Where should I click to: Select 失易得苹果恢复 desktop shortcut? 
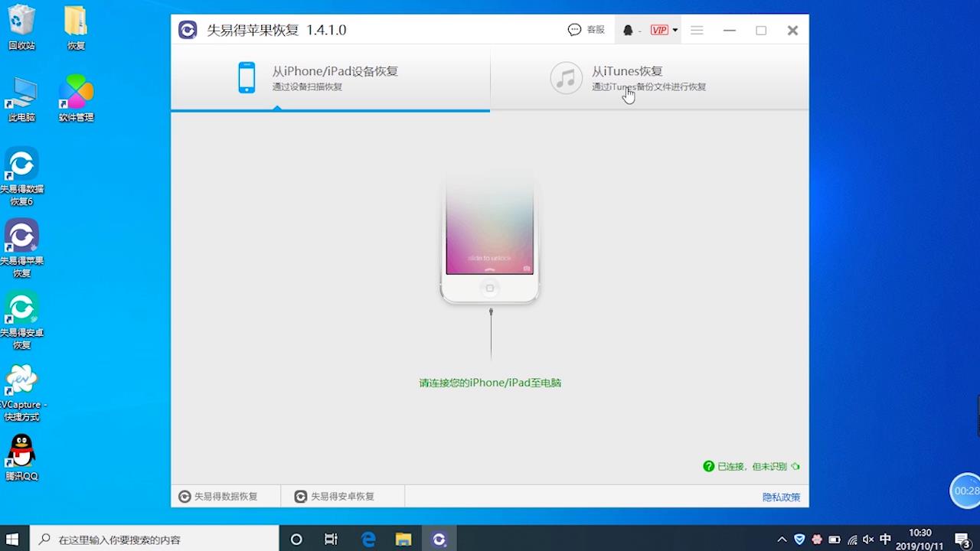click(x=21, y=249)
